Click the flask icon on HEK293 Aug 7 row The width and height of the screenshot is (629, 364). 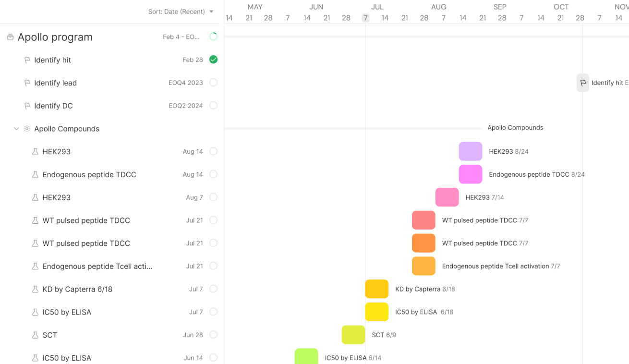(x=35, y=197)
